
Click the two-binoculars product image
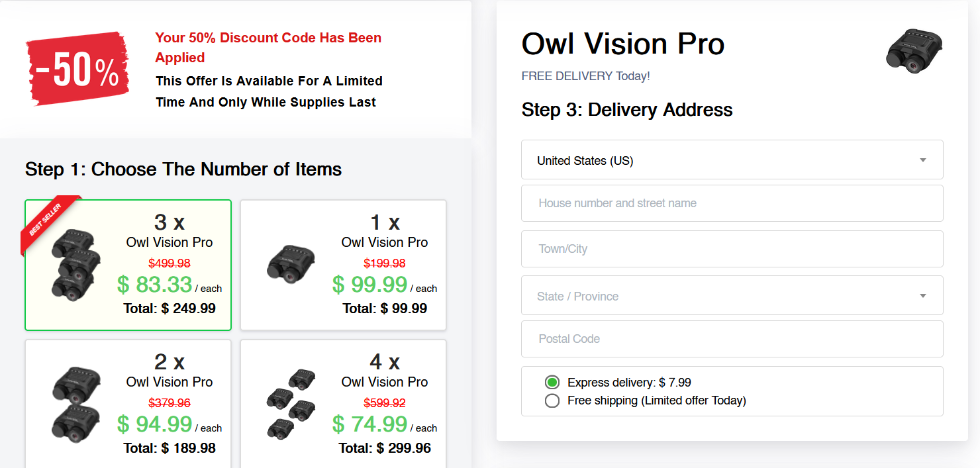pos(76,403)
